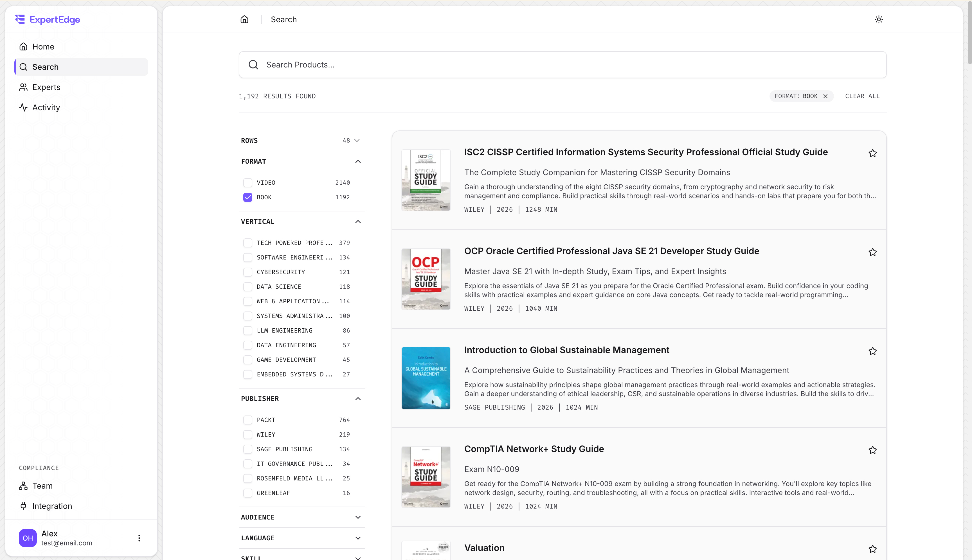Star the Valuation book

(872, 549)
